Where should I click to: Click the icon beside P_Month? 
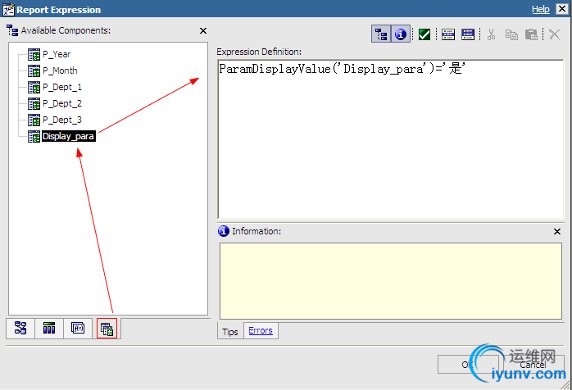34,71
